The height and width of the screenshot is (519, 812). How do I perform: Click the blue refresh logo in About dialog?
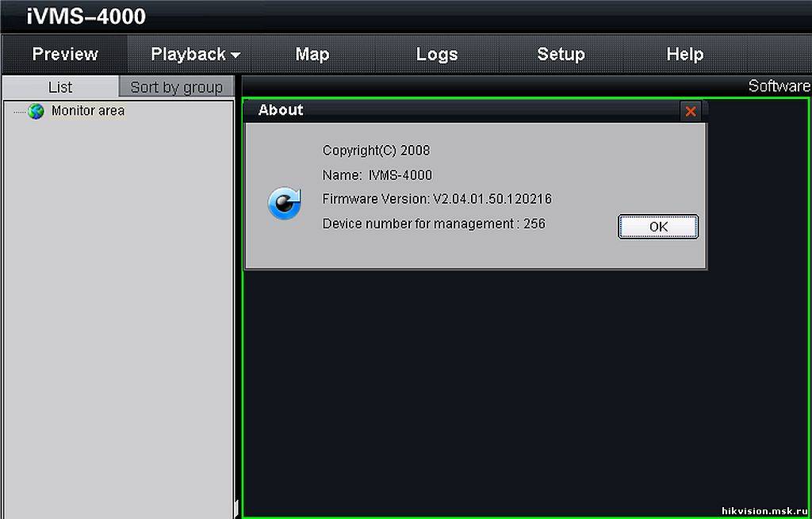click(x=285, y=204)
